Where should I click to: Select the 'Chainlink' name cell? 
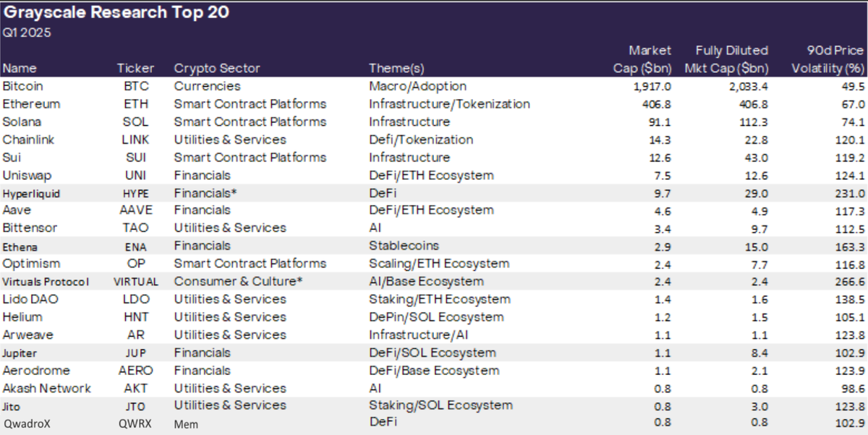click(x=29, y=139)
